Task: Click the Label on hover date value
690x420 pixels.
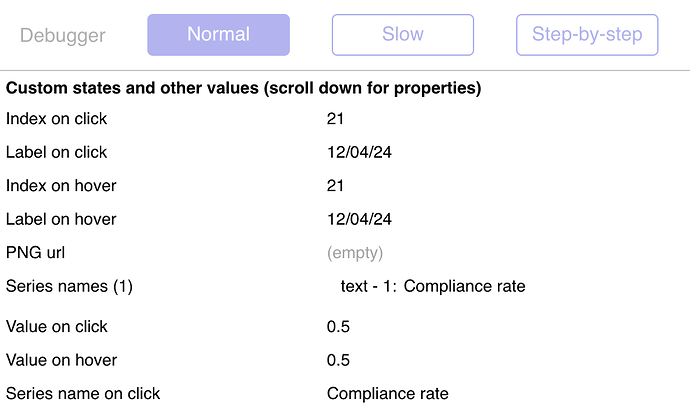Action: (x=359, y=219)
